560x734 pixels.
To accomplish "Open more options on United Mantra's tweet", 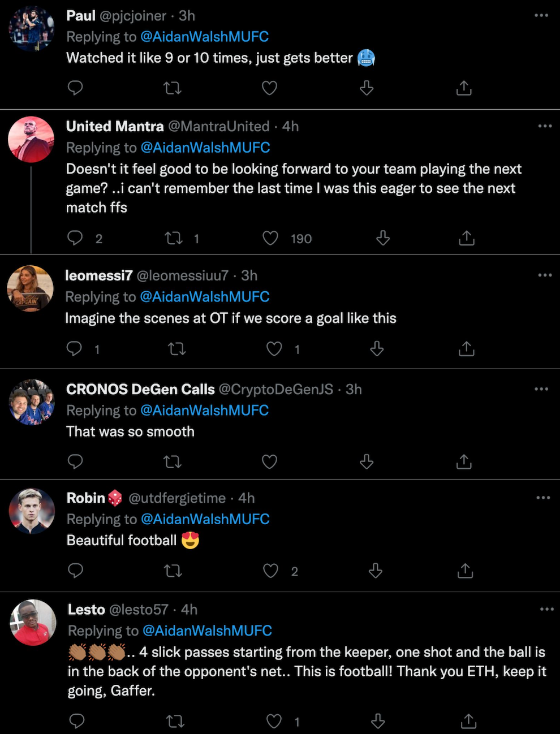I will click(x=545, y=126).
